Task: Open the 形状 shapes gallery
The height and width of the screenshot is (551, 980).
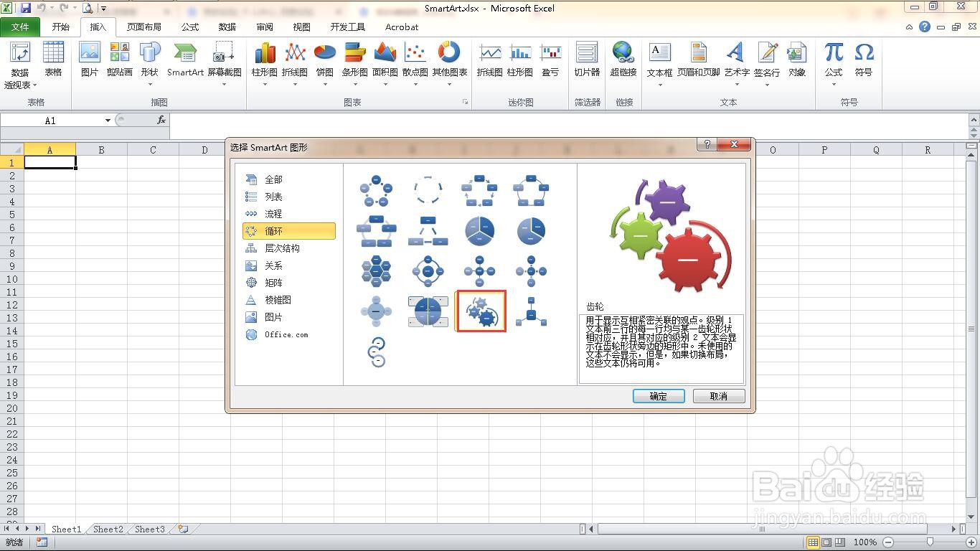Action: coord(149,65)
